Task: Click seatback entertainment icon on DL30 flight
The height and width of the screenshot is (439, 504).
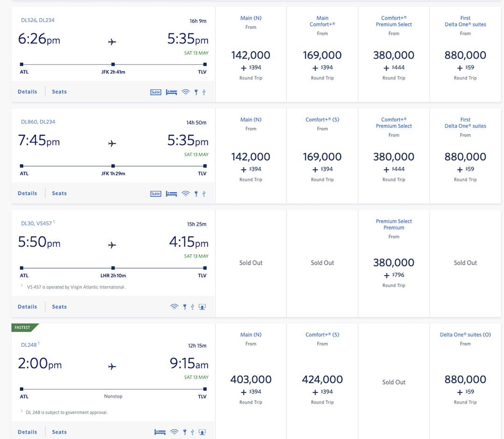Action: pyautogui.click(x=202, y=307)
